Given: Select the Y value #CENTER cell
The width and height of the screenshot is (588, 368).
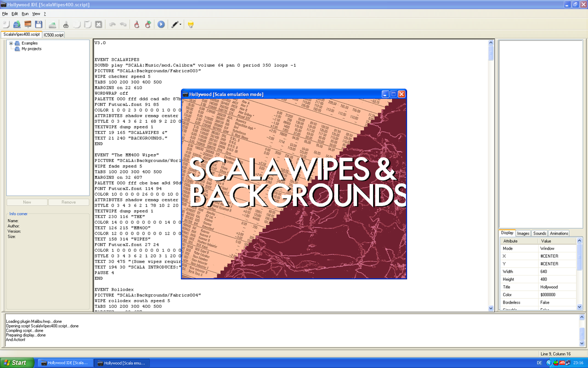Looking at the screenshot, I should click(x=557, y=264).
